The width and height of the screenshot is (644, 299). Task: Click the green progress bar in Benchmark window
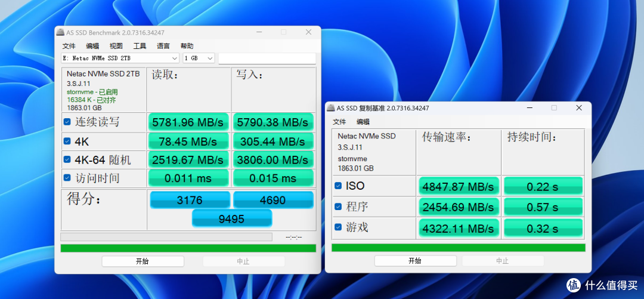coord(188,248)
